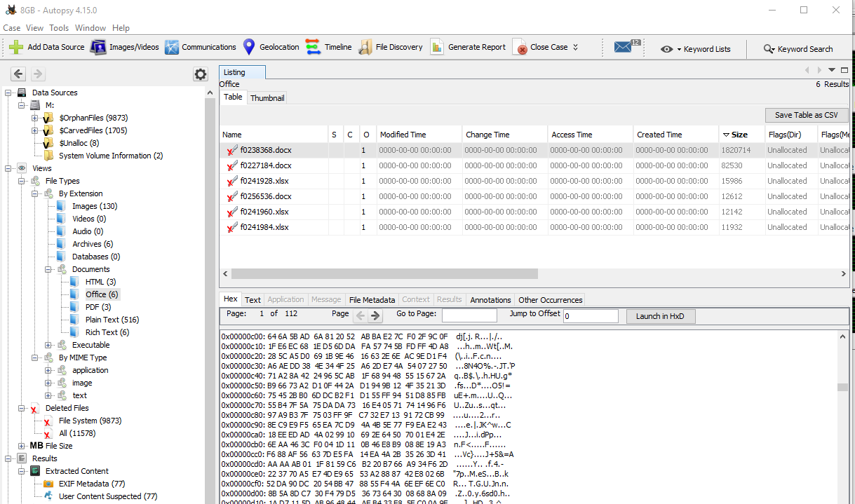Click the Extracted Content icon

35,471
